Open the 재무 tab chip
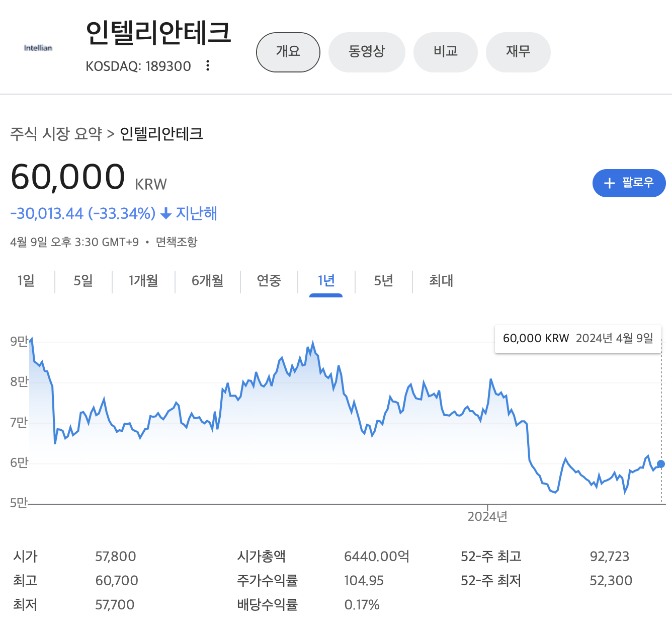This screenshot has width=672, height=626. pos(518,52)
